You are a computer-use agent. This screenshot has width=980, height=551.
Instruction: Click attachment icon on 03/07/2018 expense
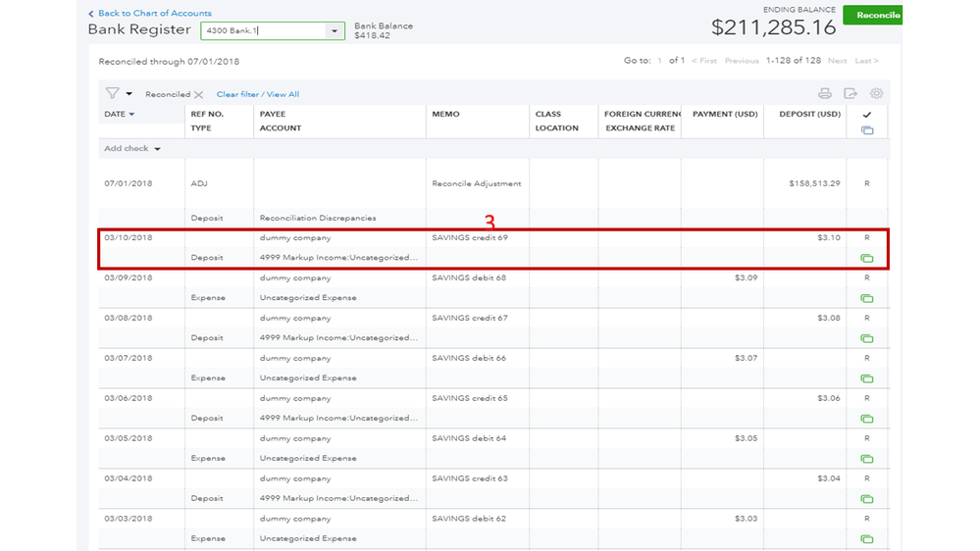click(866, 378)
